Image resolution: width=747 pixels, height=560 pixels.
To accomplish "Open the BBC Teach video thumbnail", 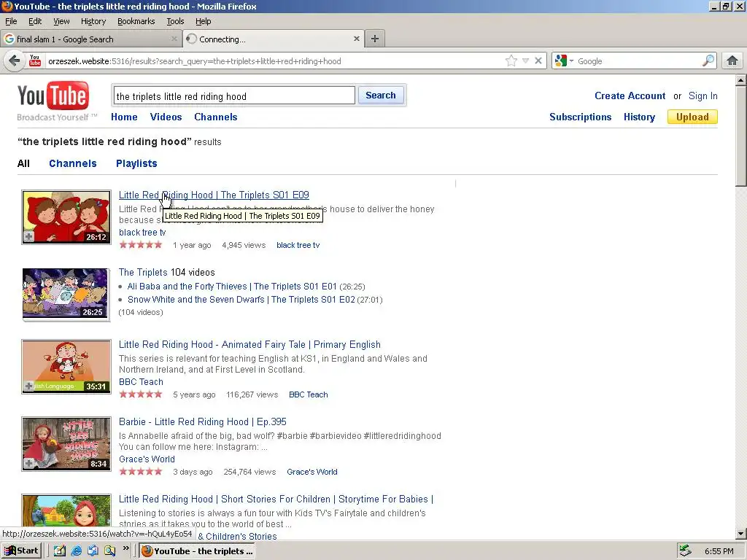I will (66, 367).
